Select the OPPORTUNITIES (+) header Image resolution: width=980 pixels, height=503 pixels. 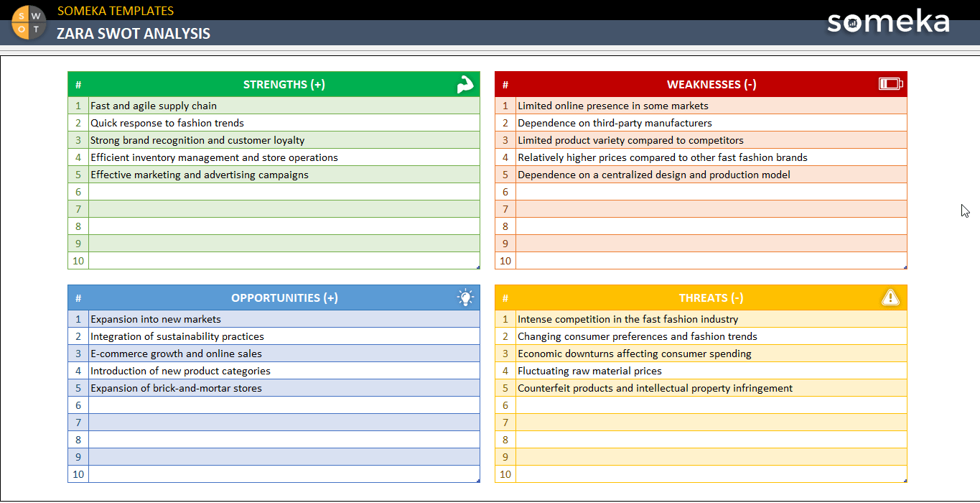[284, 297]
